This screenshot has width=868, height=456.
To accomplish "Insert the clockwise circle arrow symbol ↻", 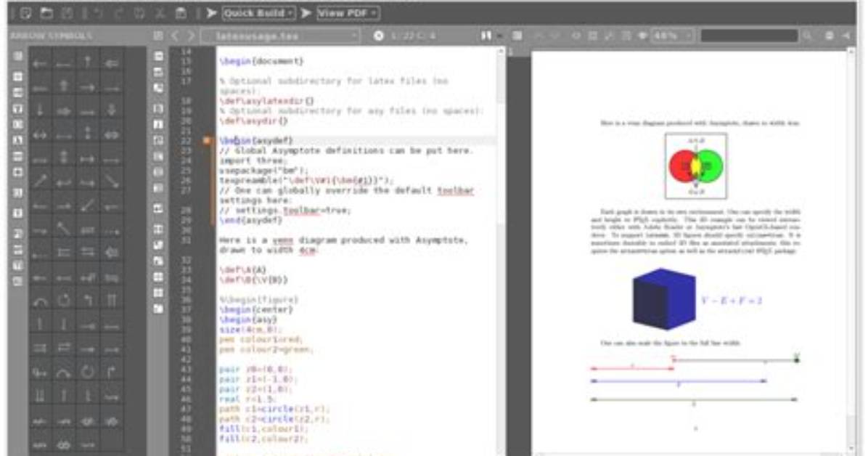I will tap(87, 372).
